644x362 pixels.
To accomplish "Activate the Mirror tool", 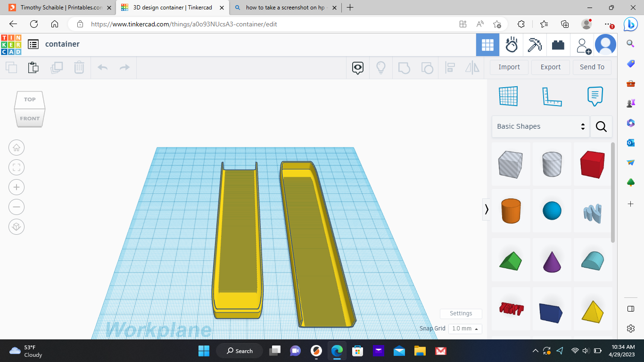I will [472, 68].
